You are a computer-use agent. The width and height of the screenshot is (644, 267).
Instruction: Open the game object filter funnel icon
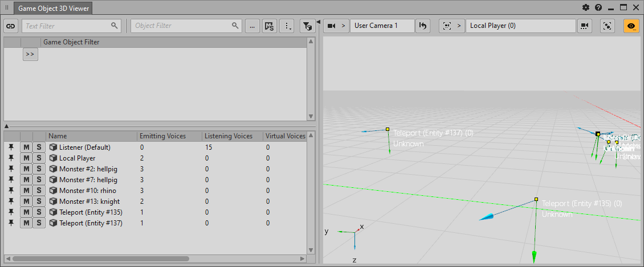(307, 26)
